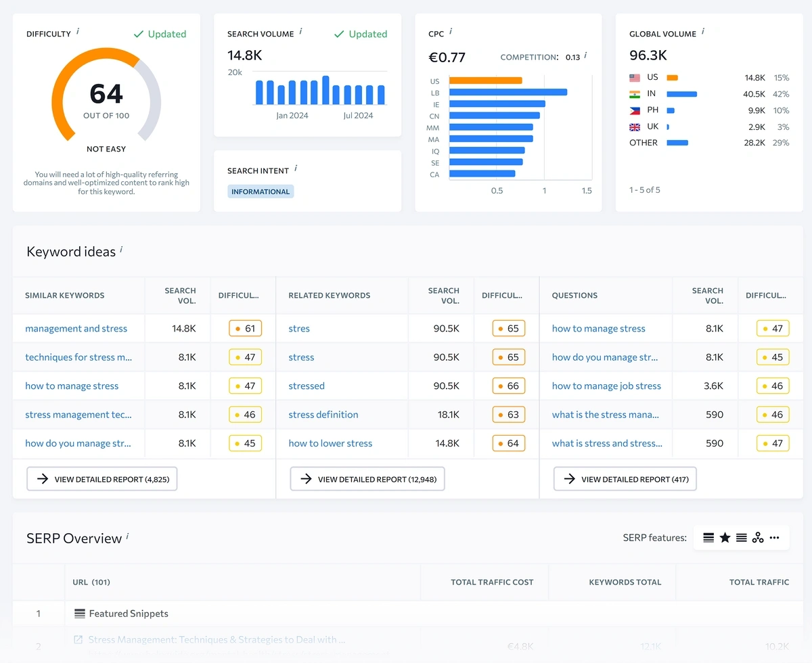Select the QUESTIONS column header
Screen dimensions: 812x663
click(x=574, y=295)
